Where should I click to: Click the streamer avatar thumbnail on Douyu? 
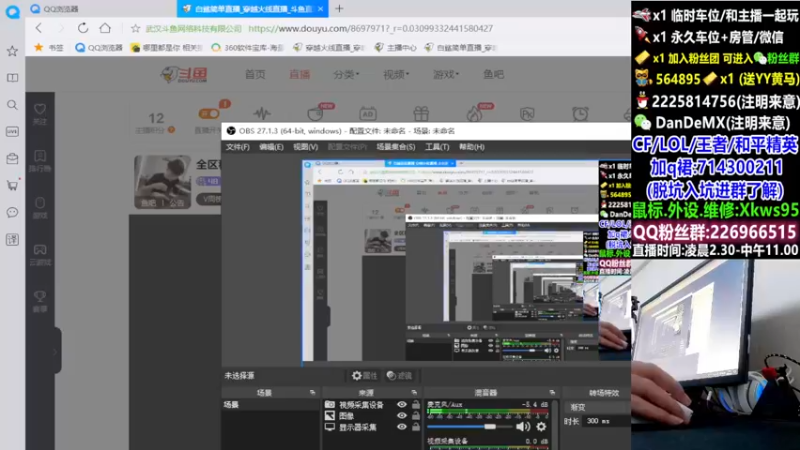coord(162,182)
